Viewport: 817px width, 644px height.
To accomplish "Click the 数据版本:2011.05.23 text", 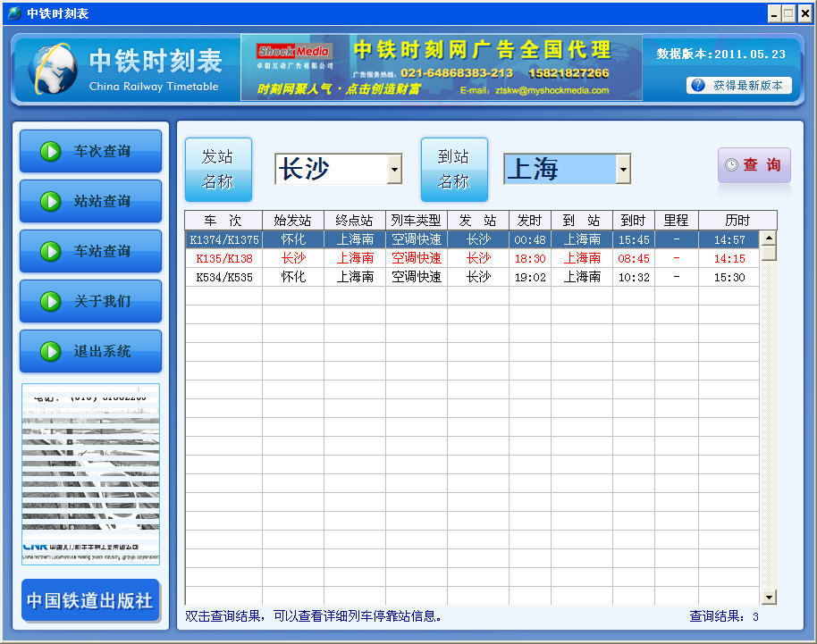I will 720,54.
